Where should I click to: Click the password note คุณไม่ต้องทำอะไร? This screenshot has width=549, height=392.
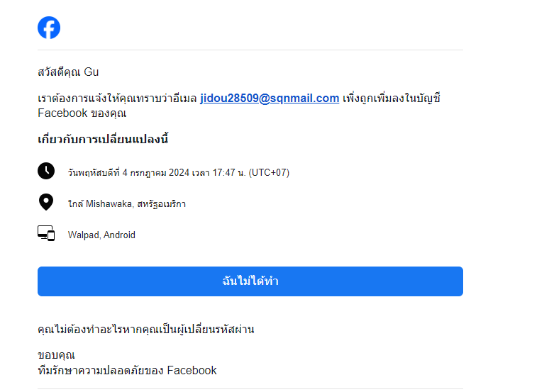click(x=146, y=330)
